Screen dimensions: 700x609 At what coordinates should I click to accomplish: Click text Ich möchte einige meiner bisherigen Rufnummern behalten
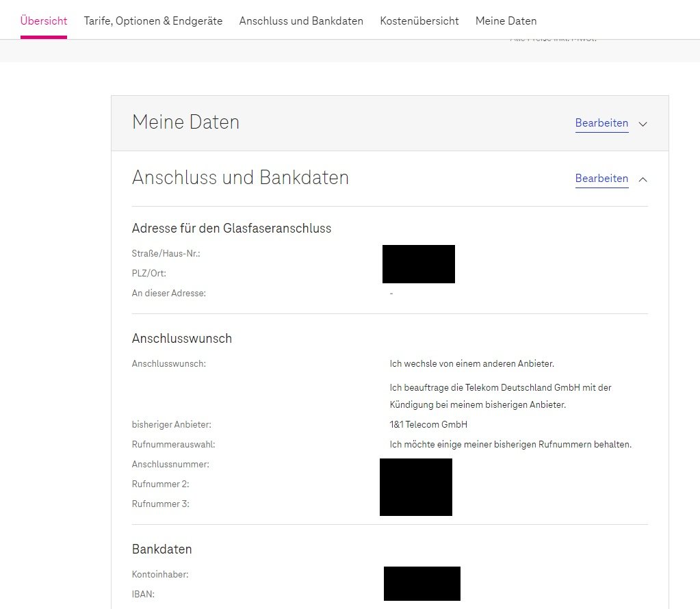pos(510,445)
